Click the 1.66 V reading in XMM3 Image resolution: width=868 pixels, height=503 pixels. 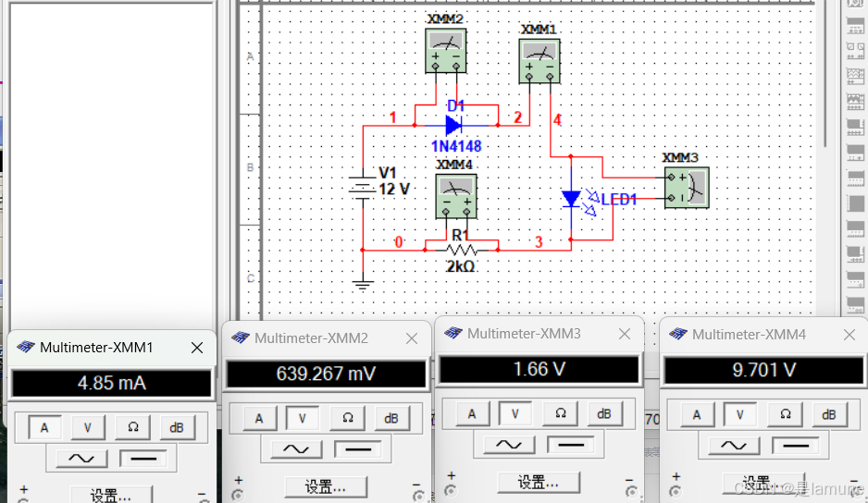pyautogui.click(x=539, y=369)
